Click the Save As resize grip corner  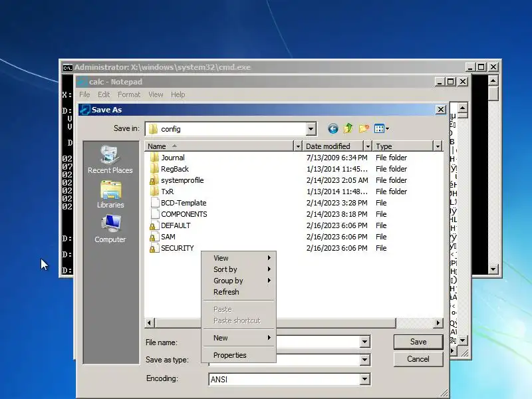(x=444, y=393)
